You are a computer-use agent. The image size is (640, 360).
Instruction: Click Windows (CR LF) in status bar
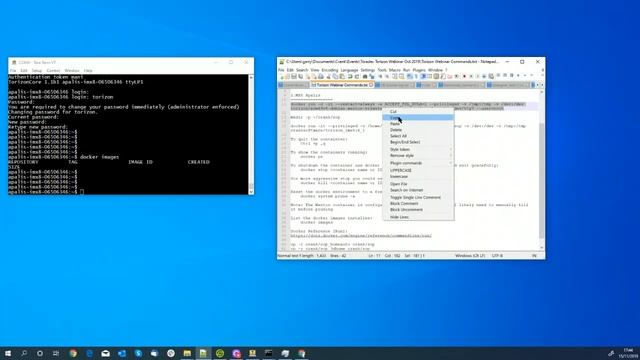[470, 256]
